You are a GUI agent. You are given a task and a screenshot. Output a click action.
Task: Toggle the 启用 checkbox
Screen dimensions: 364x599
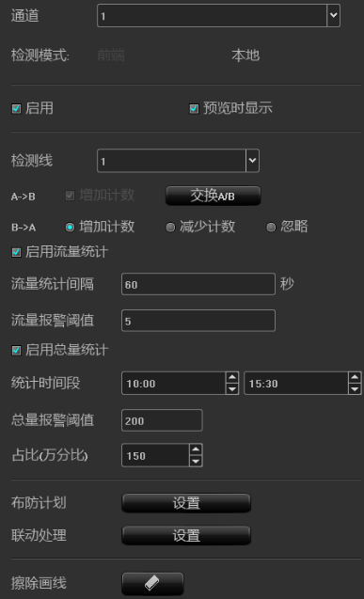click(16, 108)
